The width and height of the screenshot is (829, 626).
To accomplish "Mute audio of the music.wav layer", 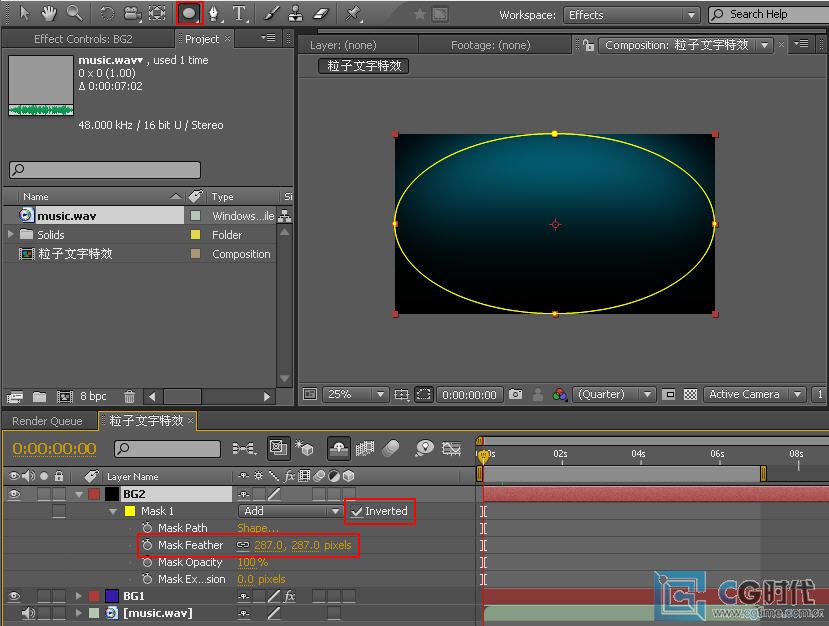I will [28, 613].
